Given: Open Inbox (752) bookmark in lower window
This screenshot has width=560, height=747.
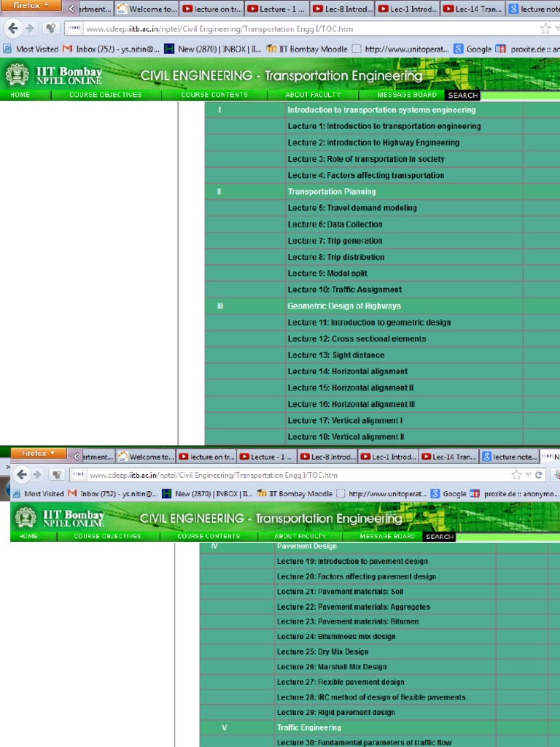Looking at the screenshot, I should click(113, 494).
